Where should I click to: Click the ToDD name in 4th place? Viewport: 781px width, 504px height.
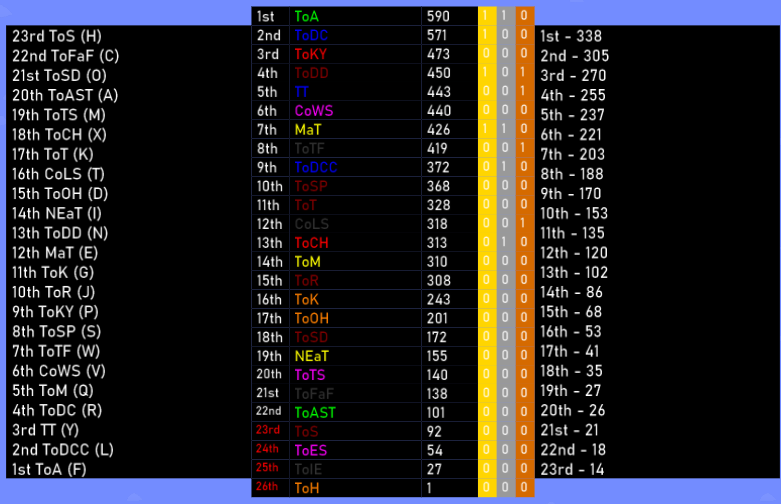[x=311, y=73]
